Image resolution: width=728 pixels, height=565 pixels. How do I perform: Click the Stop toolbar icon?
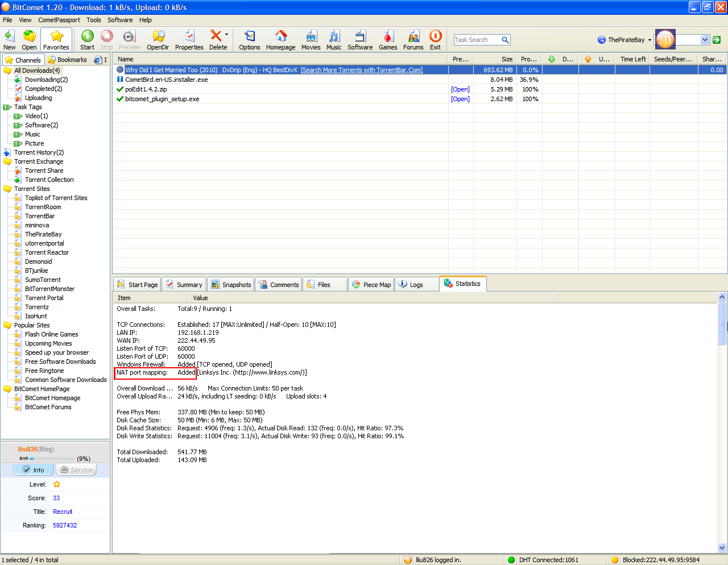(106, 40)
